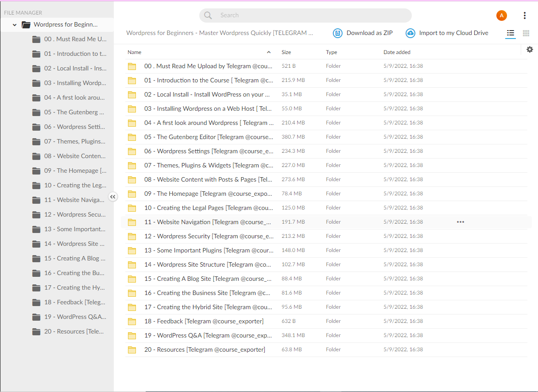The image size is (538, 392).
Task: Collapse the file manager sidebar
Action: tap(113, 197)
